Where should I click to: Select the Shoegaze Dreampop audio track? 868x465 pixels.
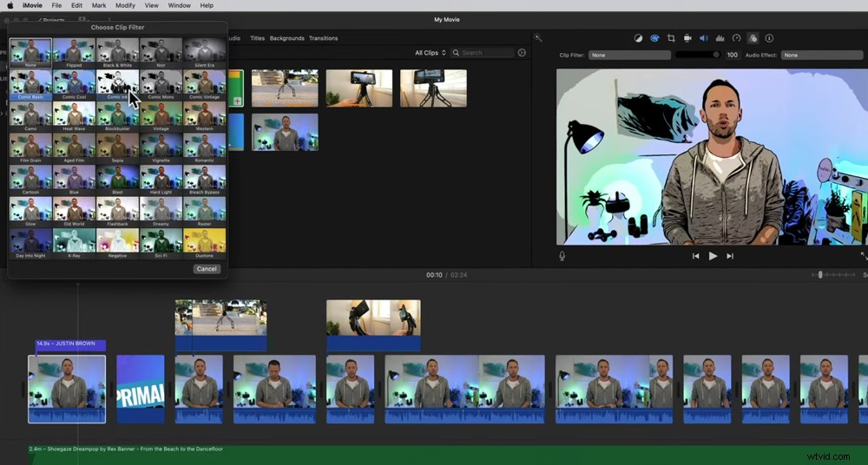[x=449, y=455]
